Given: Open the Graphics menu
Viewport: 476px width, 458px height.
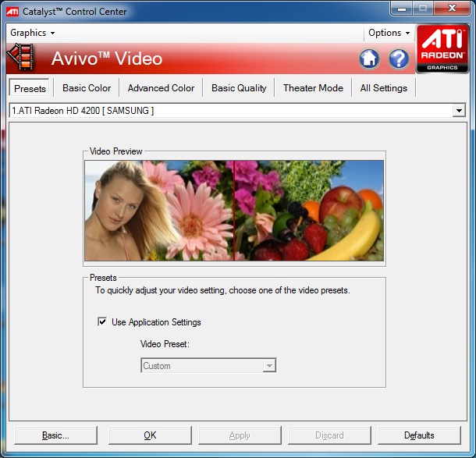Looking at the screenshot, I should click(32, 33).
